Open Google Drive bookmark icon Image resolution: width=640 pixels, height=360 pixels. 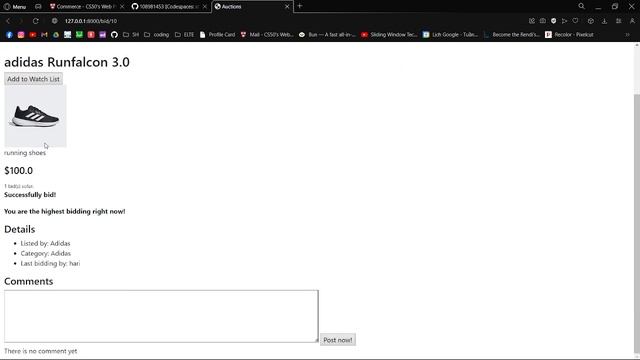pyautogui.click(x=56, y=35)
